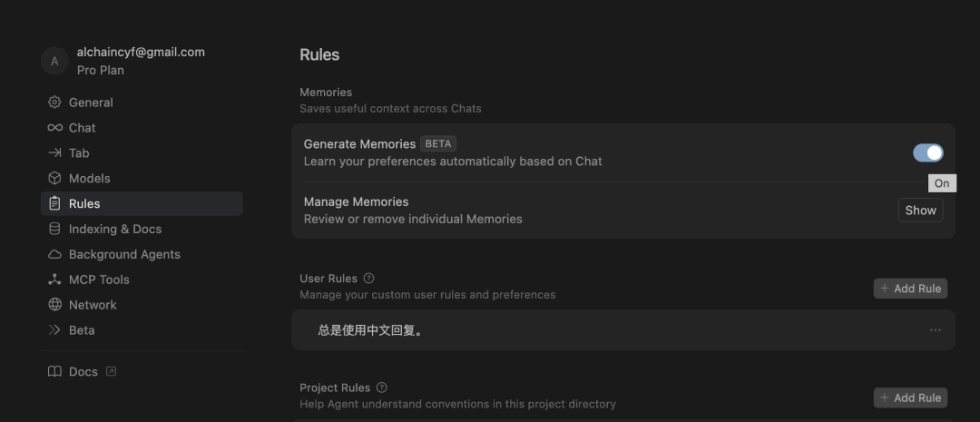Select the existing user rule text row
The image size is (980, 422).
pos(623,330)
